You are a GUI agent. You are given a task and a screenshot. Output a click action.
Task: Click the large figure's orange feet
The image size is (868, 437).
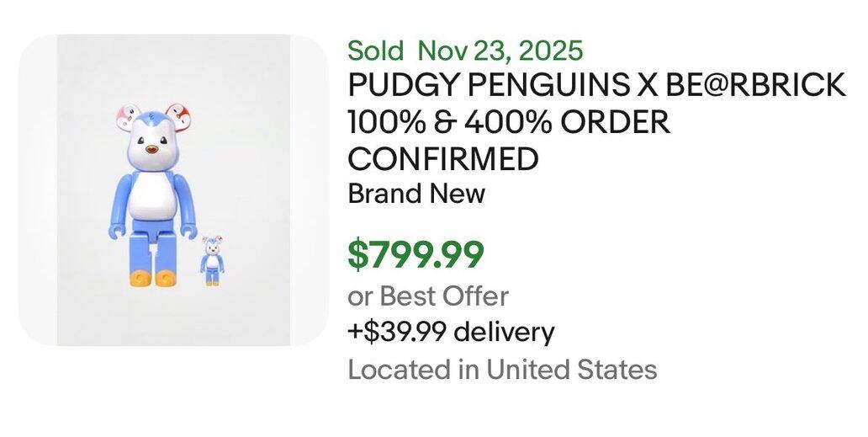152,274
